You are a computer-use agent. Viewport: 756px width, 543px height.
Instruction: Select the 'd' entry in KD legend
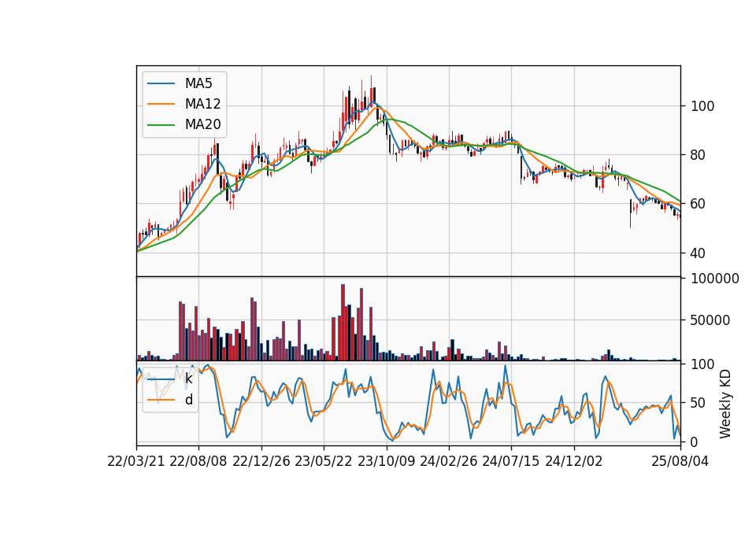(x=188, y=400)
